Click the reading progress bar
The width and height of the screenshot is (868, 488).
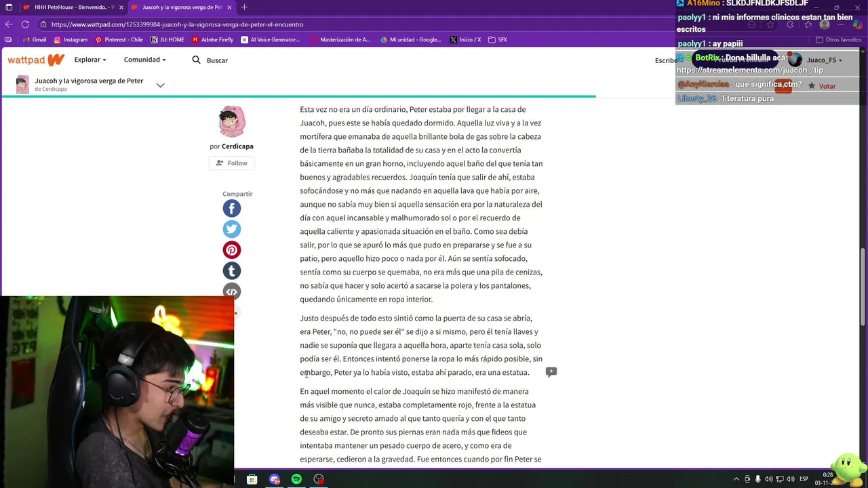coord(298,96)
